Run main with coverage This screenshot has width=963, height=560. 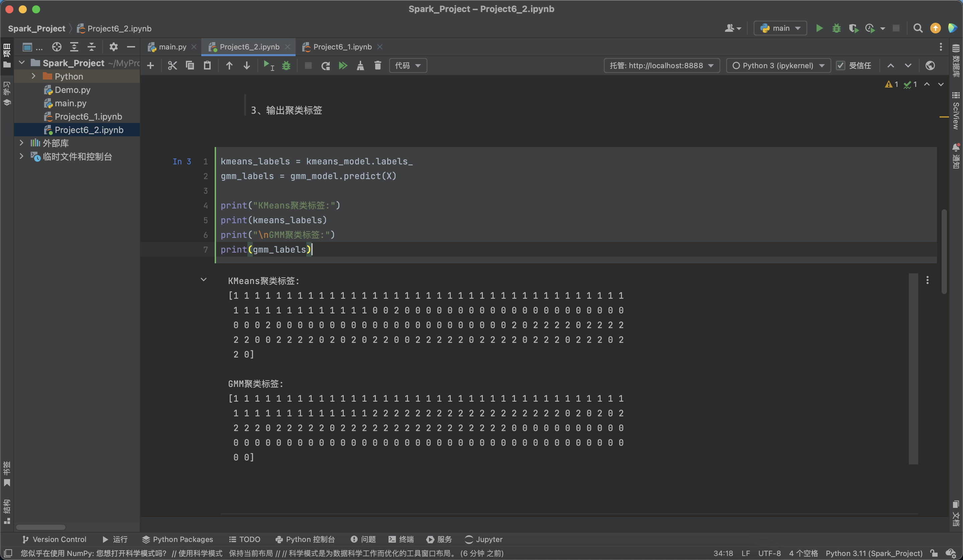tap(854, 28)
